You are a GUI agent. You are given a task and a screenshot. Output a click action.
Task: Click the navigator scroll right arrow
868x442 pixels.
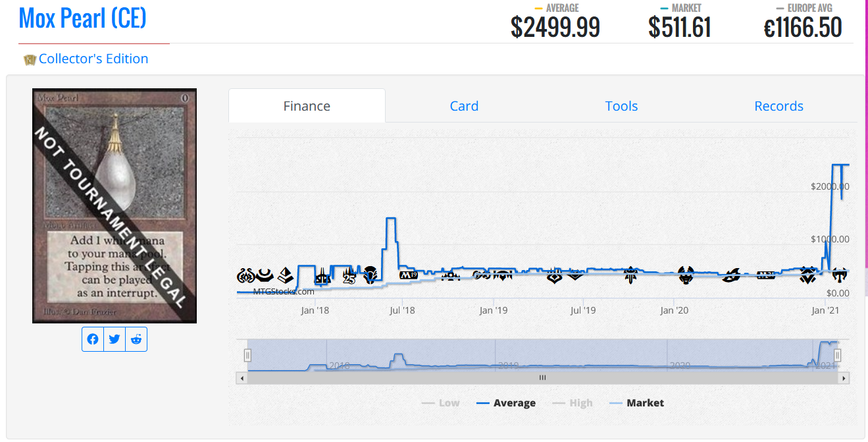click(x=844, y=378)
